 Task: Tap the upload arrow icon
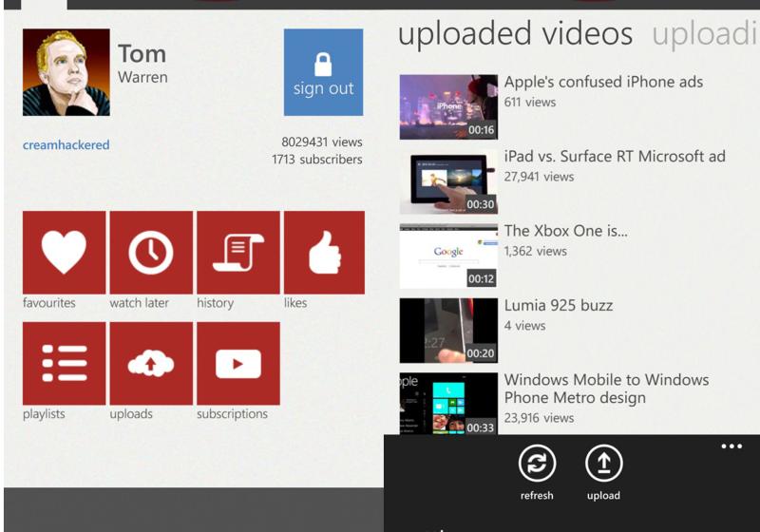click(x=603, y=464)
